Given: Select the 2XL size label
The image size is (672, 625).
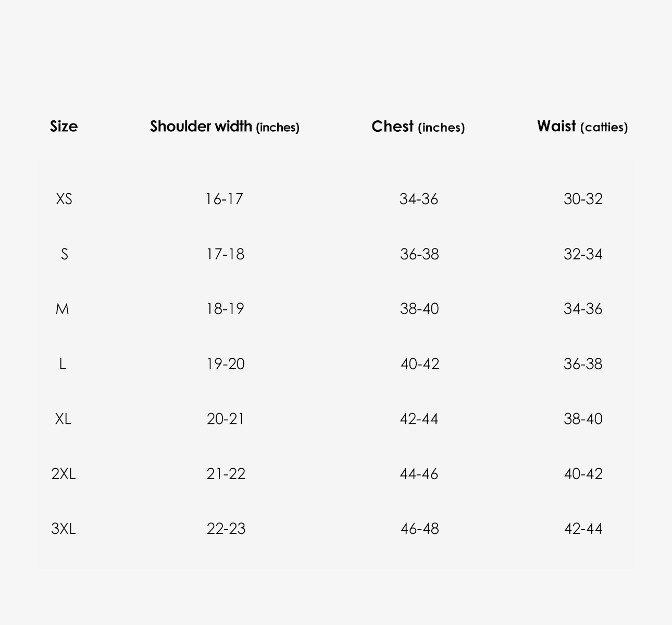Looking at the screenshot, I should 64,474.
